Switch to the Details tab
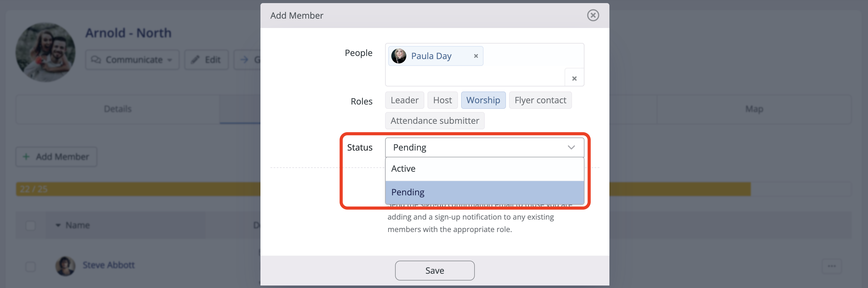Screen dimensions: 868x288 coord(117,109)
